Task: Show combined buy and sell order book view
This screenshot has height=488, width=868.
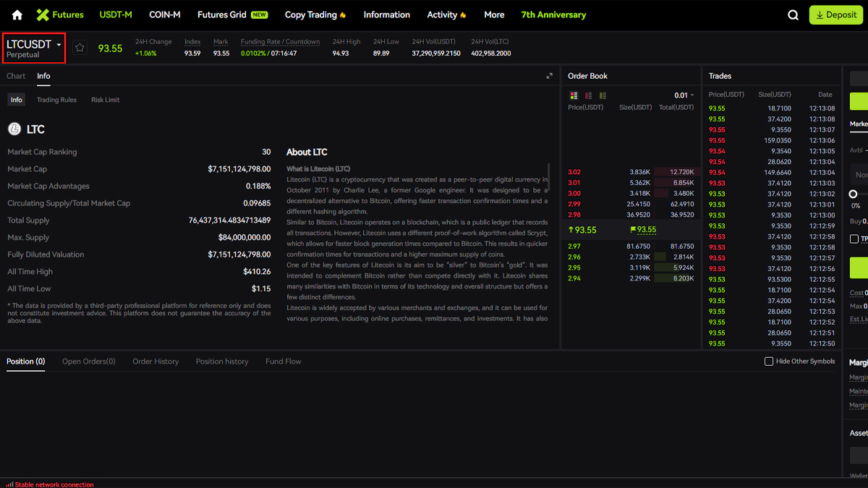Action: [574, 95]
